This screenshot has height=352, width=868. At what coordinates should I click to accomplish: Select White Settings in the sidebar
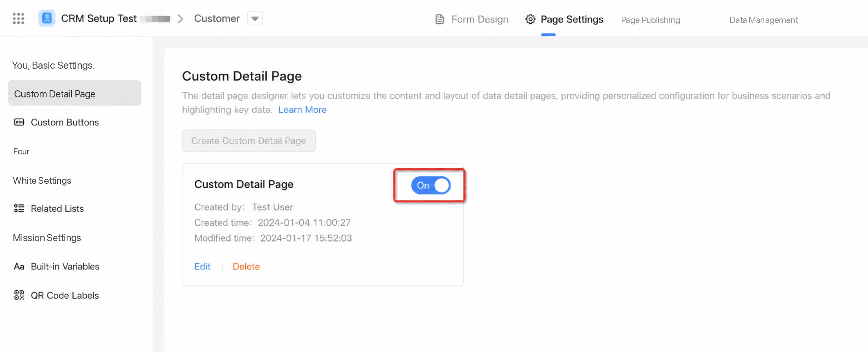tap(42, 181)
